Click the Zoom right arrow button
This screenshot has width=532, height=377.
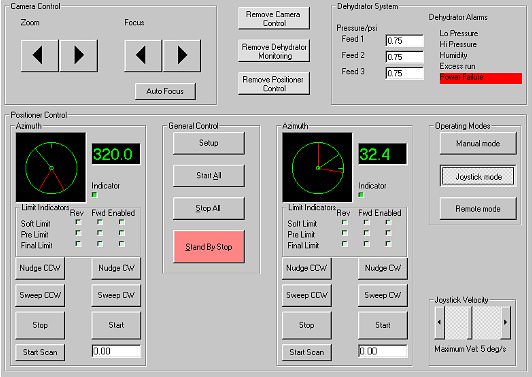79,55
